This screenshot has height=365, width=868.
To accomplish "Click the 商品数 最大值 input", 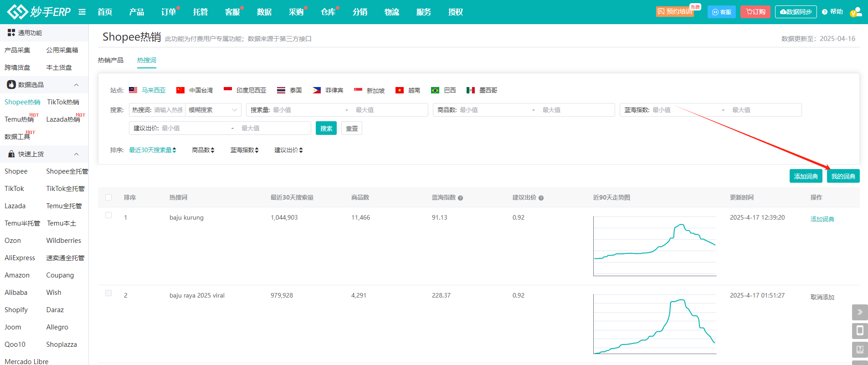I will click(x=576, y=110).
